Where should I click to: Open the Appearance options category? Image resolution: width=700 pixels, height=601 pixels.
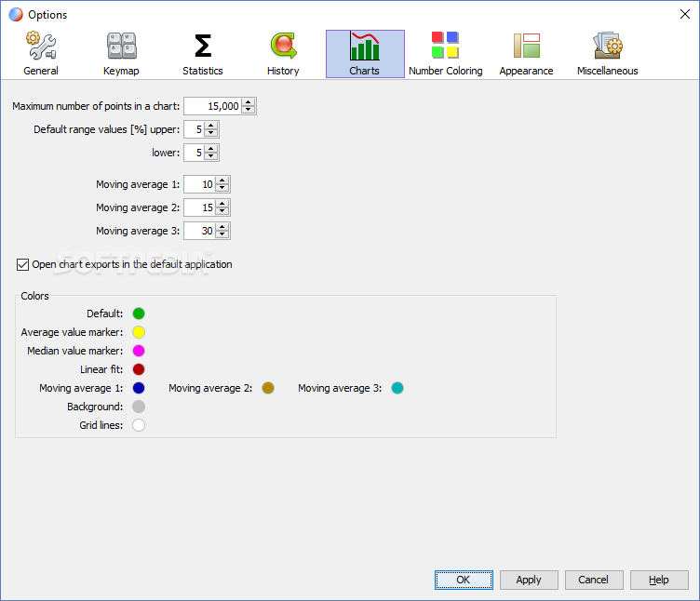(x=526, y=54)
